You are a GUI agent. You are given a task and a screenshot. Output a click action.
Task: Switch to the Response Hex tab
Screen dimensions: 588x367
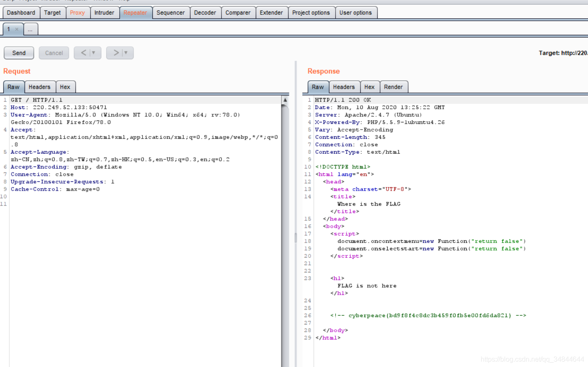(370, 87)
